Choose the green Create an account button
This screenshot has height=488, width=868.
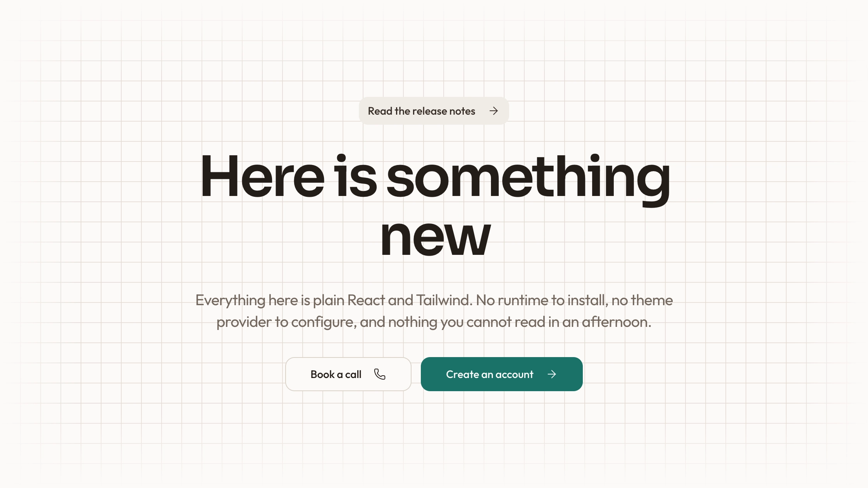[501, 374]
